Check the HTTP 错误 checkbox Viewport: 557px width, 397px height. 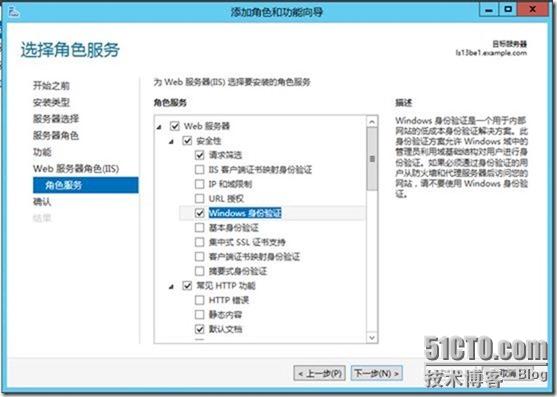[x=200, y=300]
